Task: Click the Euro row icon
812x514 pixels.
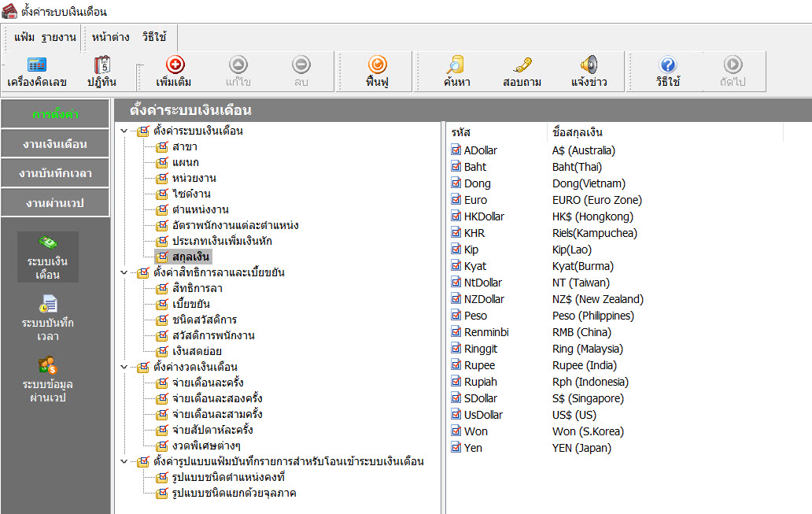Action: point(456,199)
